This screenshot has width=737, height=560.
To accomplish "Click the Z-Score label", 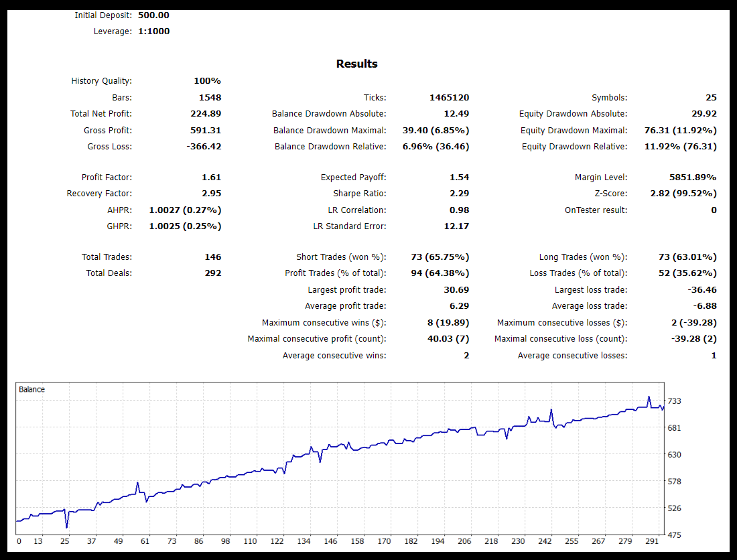I will point(611,194).
